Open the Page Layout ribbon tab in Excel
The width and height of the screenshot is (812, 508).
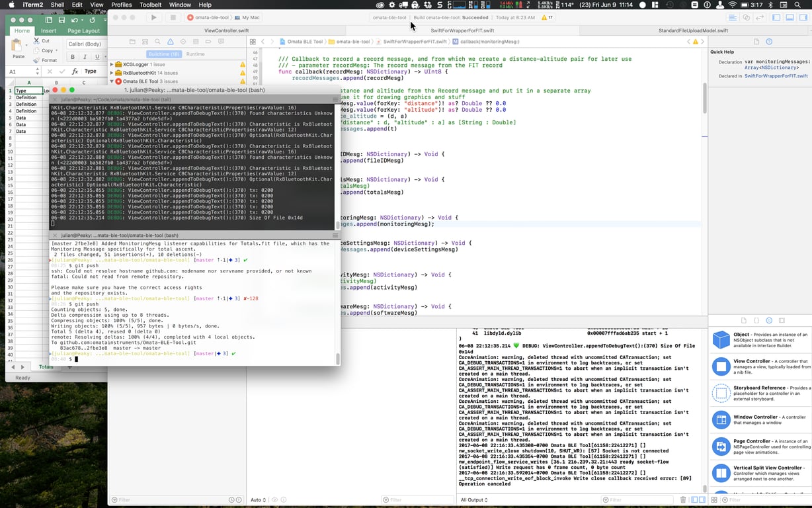pos(83,30)
